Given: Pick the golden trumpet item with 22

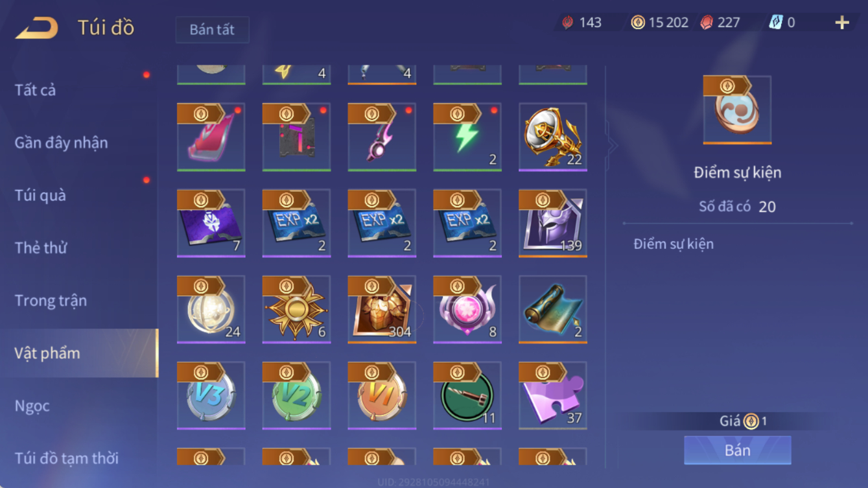Looking at the screenshot, I should tap(553, 137).
